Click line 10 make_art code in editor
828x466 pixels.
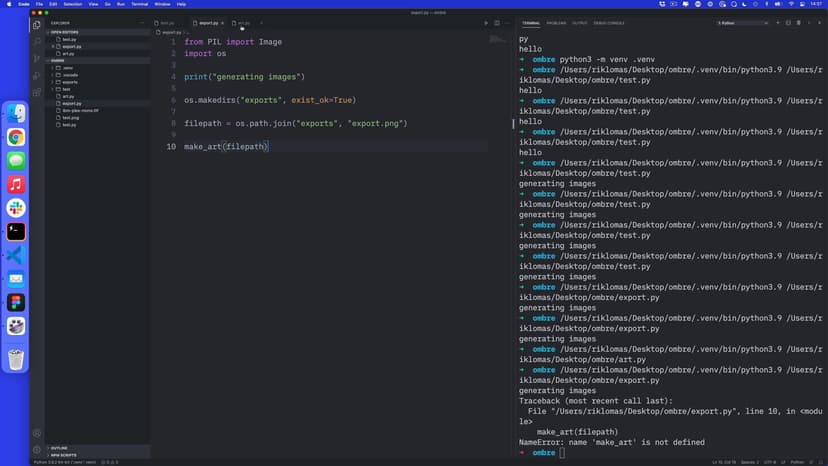(x=226, y=147)
